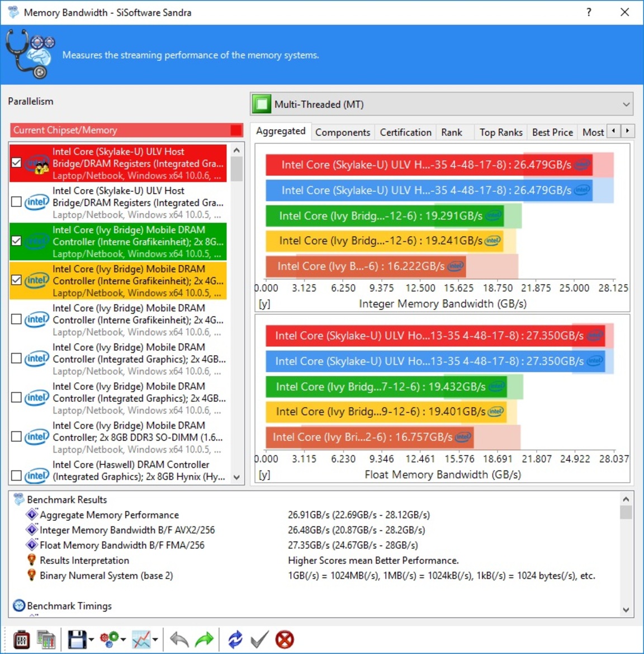Open the chart icon dropdown arrow

[x=155, y=639]
